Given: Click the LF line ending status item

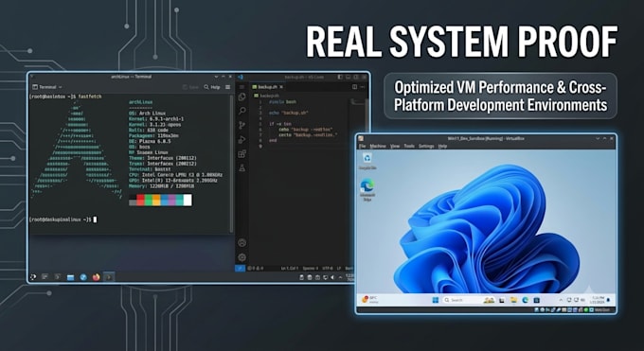Looking at the screenshot, I should 339,268.
